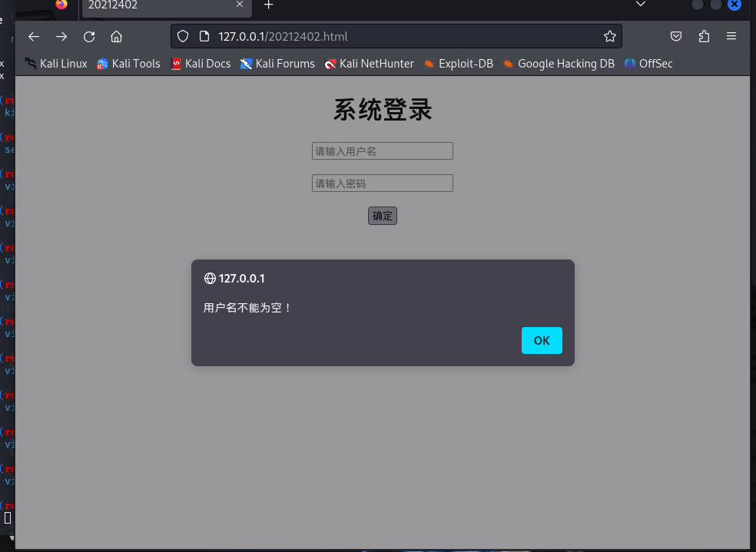Open Kali Docs bookmark
Viewport: 756px width, 552px height.
(201, 64)
